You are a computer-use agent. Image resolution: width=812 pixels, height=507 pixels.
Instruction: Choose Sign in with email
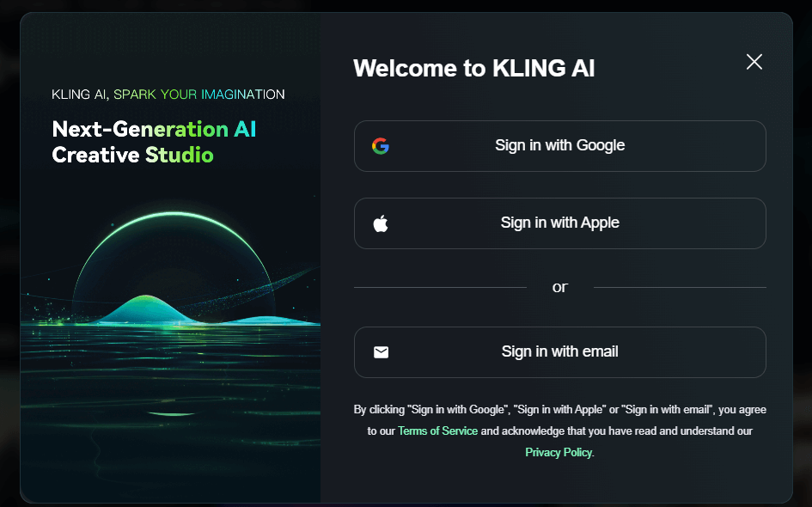[559, 352]
